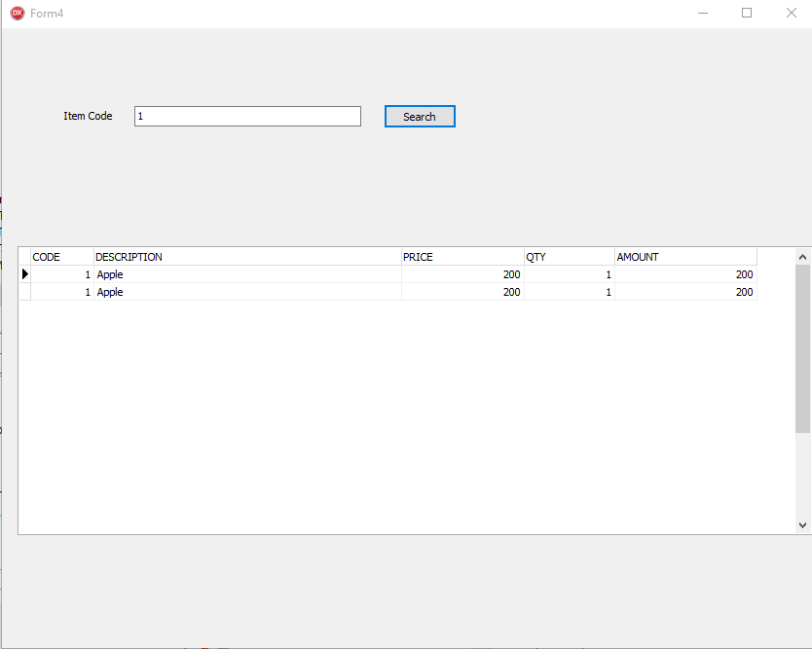Maximize the Form4 window

[x=747, y=13]
